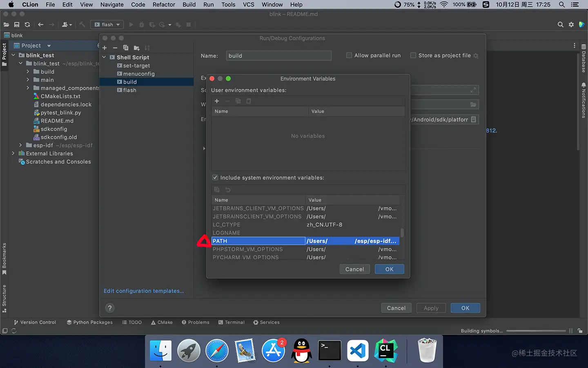Collapse the Shell Script configuration group
The height and width of the screenshot is (368, 588).
click(x=104, y=57)
